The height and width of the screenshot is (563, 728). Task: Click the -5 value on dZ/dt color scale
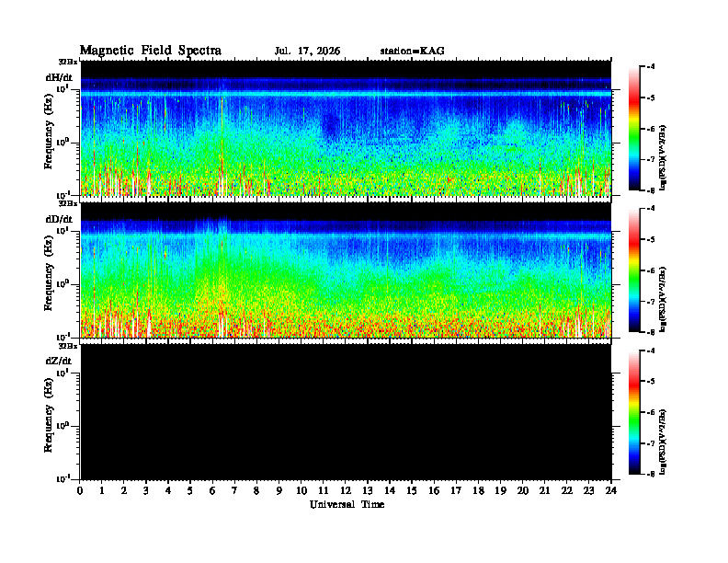(x=651, y=382)
